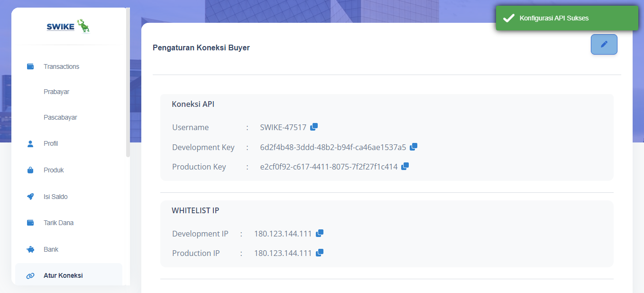Copy the Development Key value
Viewport: 644px width, 293px height.
[414, 147]
